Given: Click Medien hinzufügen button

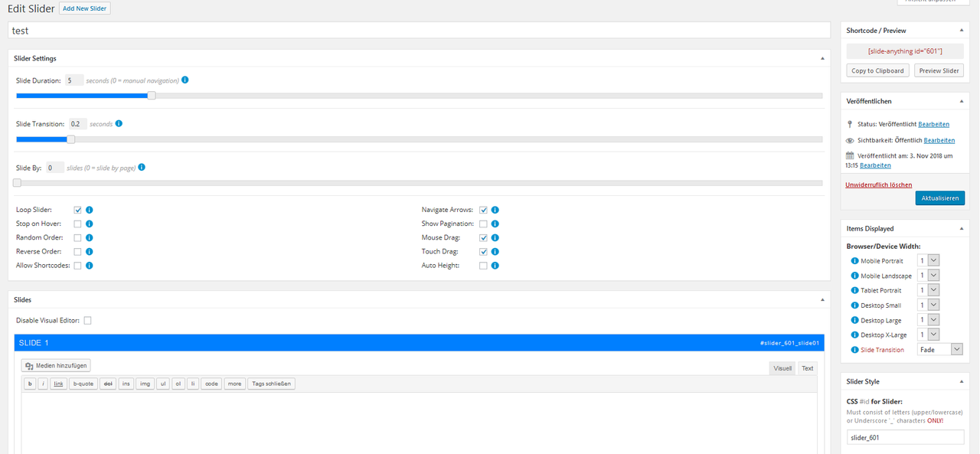Looking at the screenshot, I should [56, 366].
